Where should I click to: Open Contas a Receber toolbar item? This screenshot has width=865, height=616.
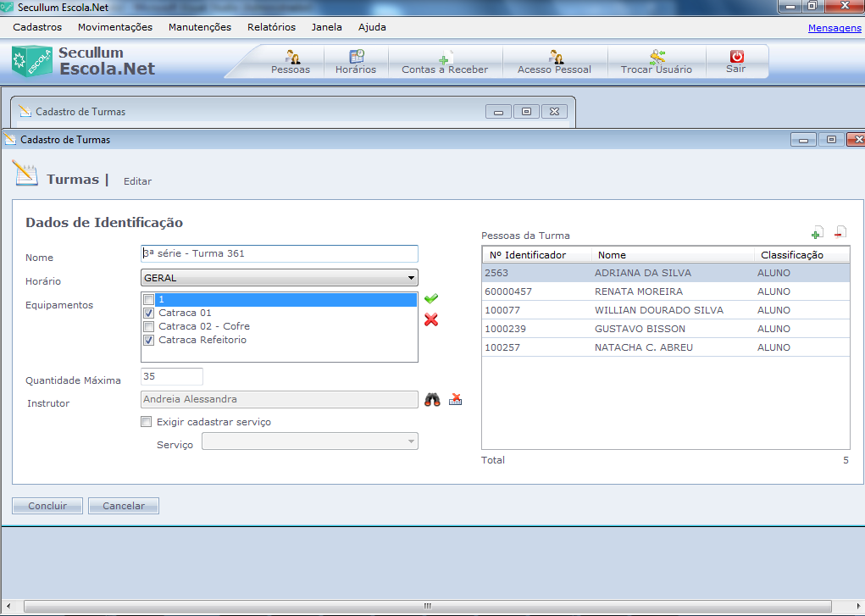(x=445, y=62)
